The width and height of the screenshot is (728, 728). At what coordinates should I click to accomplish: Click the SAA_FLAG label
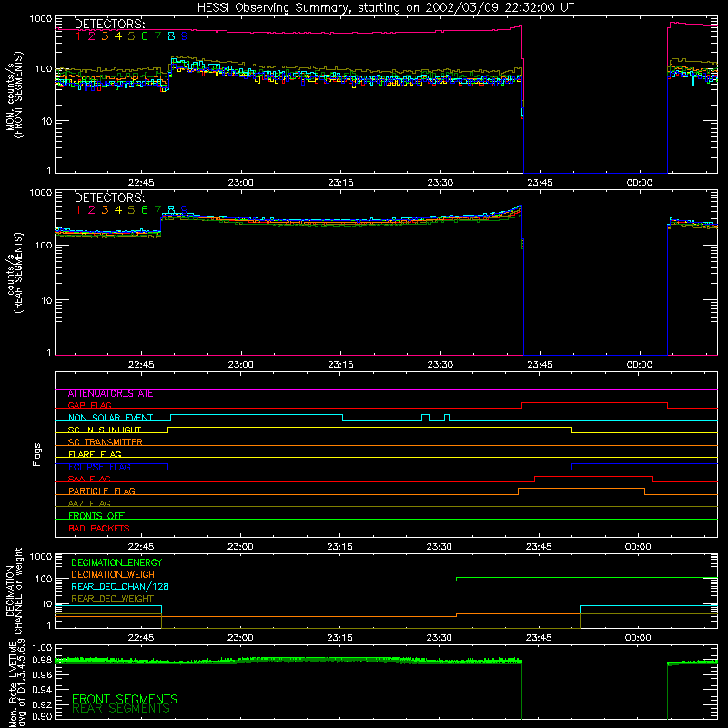point(89,480)
